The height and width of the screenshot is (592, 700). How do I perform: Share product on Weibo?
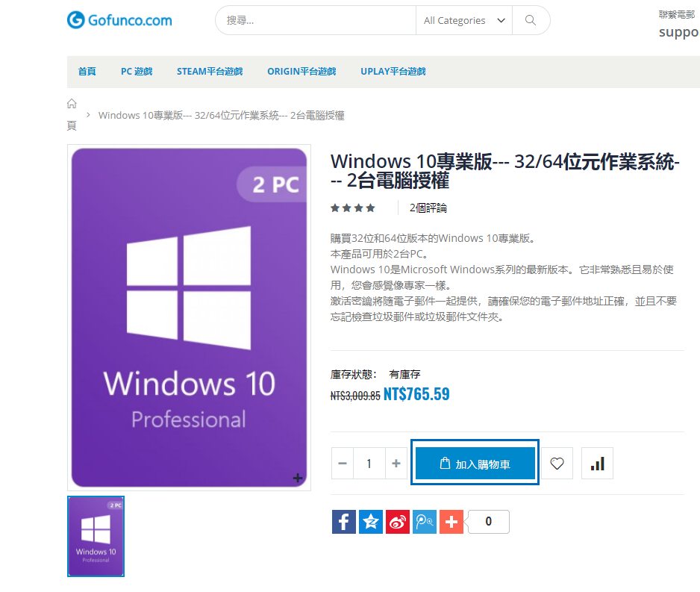398,522
